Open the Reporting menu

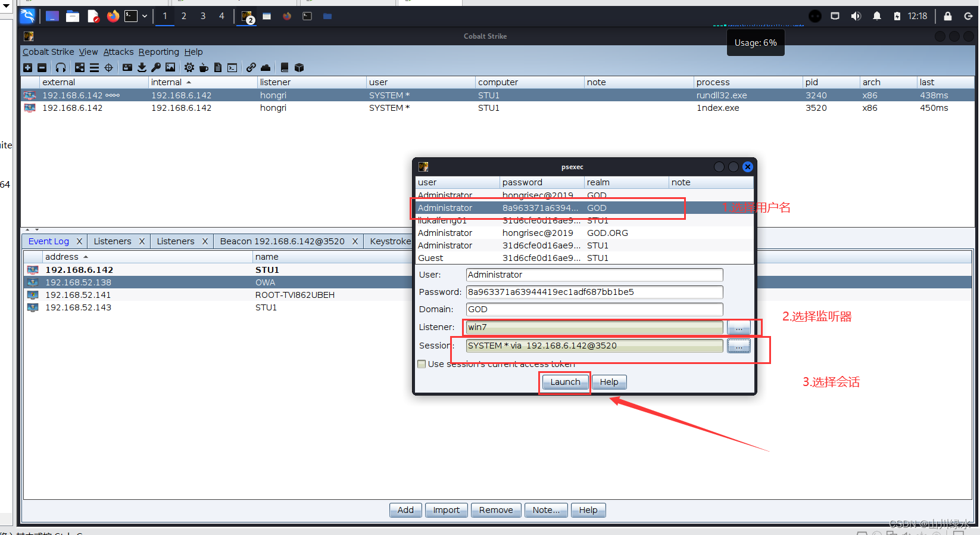click(x=158, y=52)
